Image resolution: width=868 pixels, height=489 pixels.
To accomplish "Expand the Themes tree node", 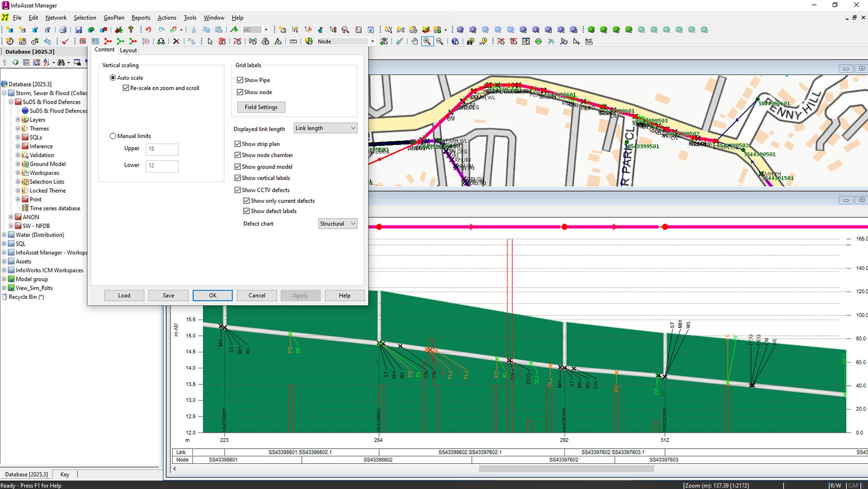I will [18, 129].
